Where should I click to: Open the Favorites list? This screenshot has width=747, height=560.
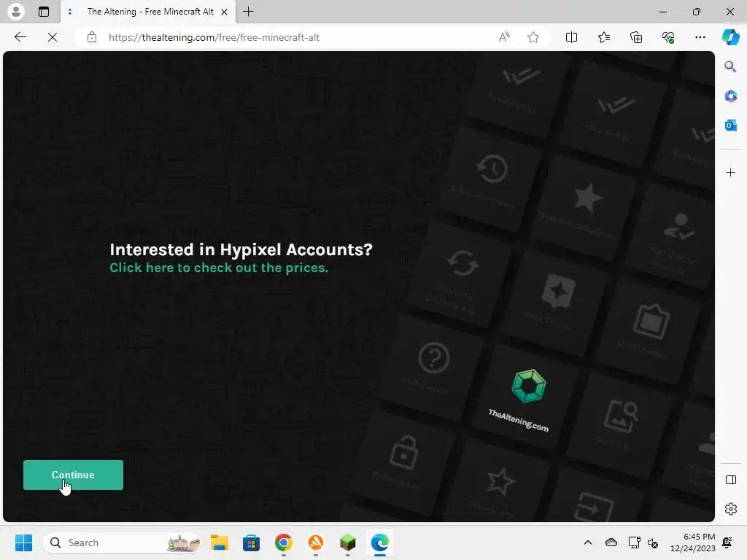603,37
